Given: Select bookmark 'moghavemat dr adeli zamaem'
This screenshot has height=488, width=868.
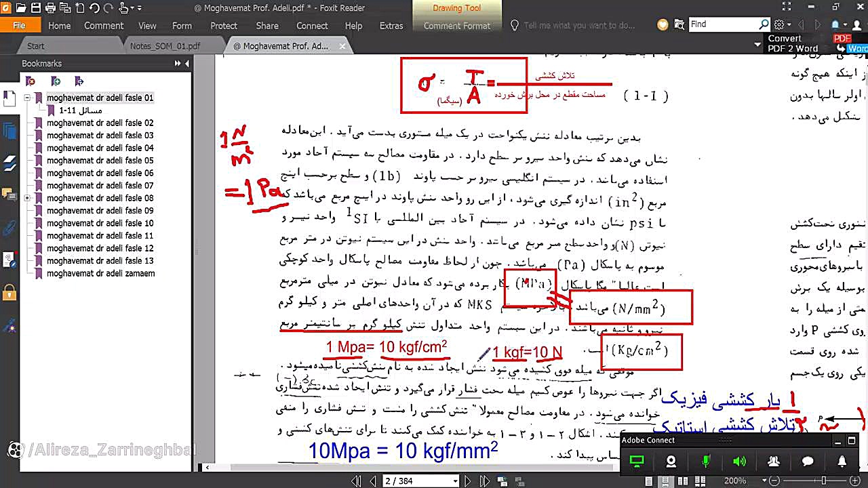Looking at the screenshot, I should tap(100, 274).
